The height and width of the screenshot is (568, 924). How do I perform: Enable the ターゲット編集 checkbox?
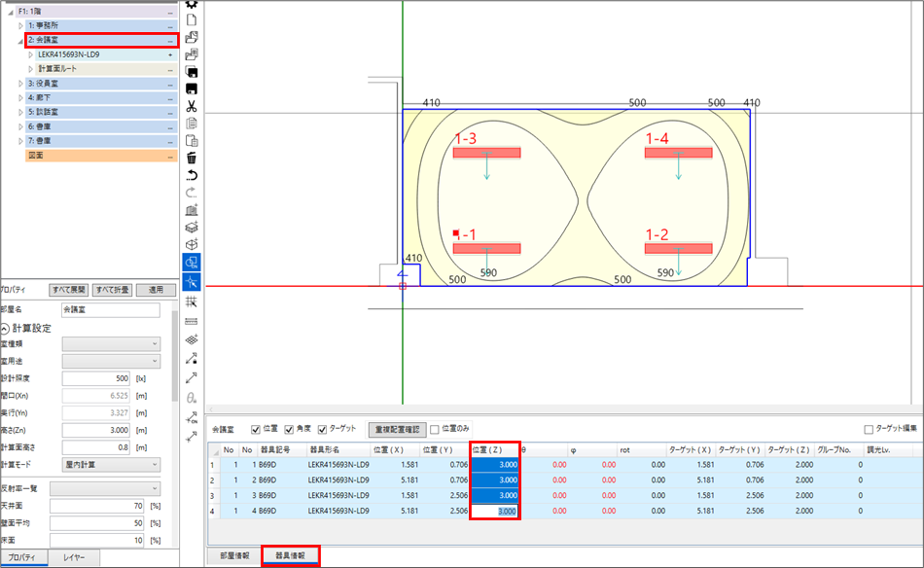click(868, 430)
